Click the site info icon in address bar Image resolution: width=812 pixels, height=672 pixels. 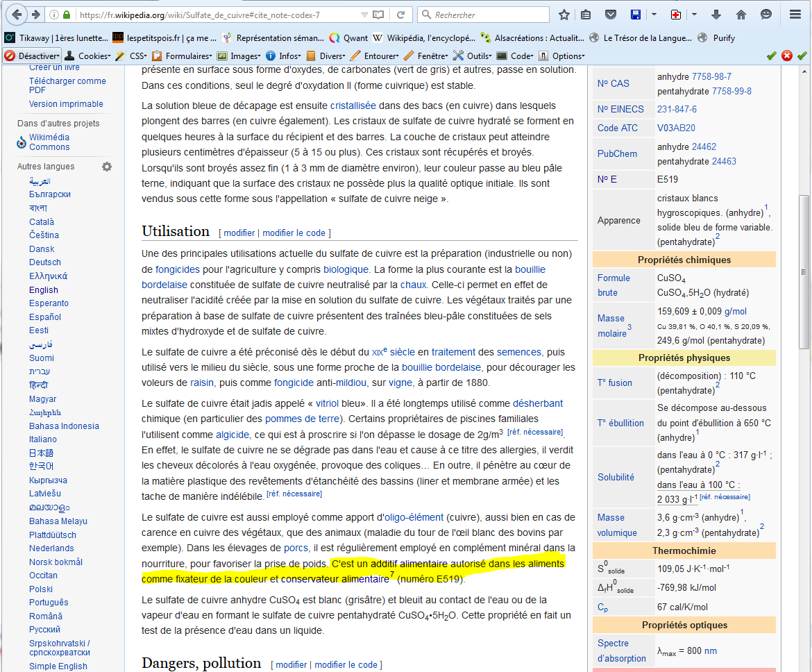coord(54,15)
